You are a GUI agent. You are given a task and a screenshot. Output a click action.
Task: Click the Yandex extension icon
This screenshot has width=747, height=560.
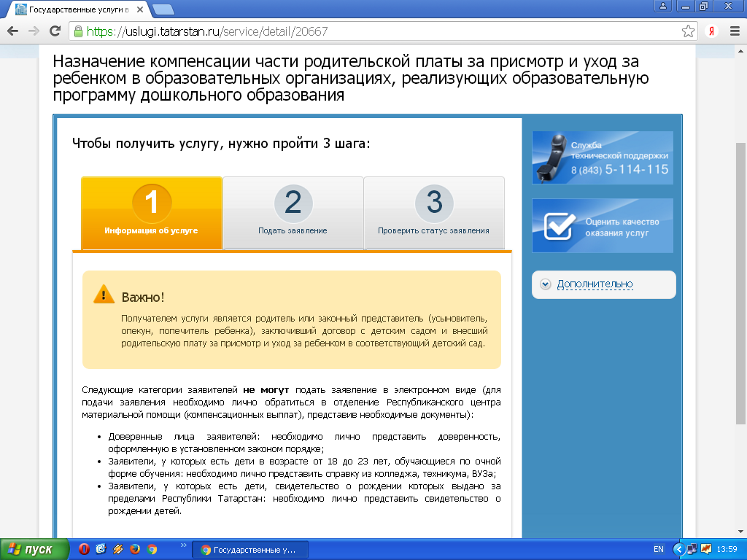coord(711,31)
